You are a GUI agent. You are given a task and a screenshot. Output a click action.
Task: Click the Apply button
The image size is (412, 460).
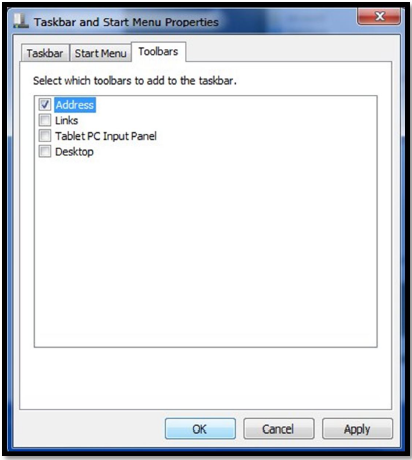pos(357,429)
